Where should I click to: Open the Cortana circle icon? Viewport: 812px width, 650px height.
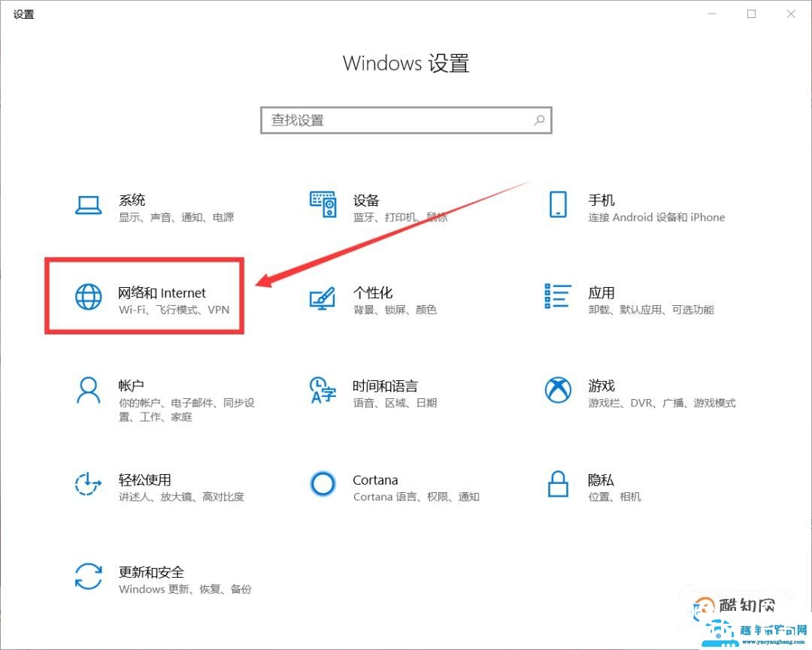(323, 484)
